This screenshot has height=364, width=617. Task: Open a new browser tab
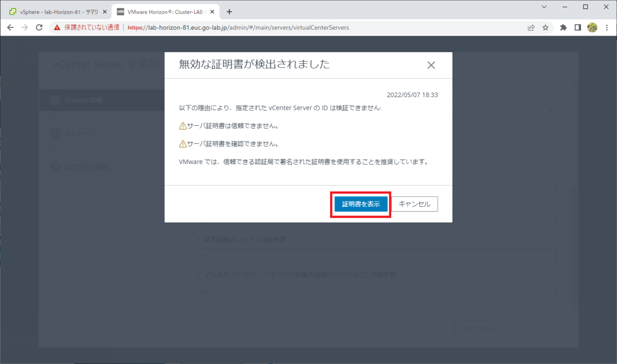pos(229,12)
